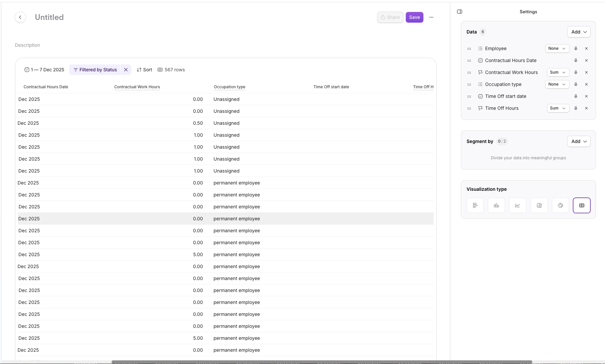Pin the Time Off Hours field
The height and width of the screenshot is (364, 605).
576,108
